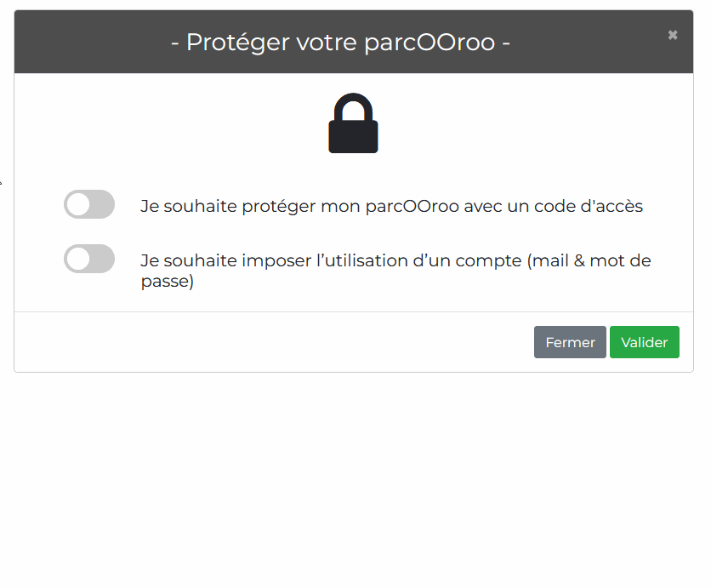Viewport: 711px width, 588px height.
Task: Click the Fermer button
Action: [x=570, y=342]
